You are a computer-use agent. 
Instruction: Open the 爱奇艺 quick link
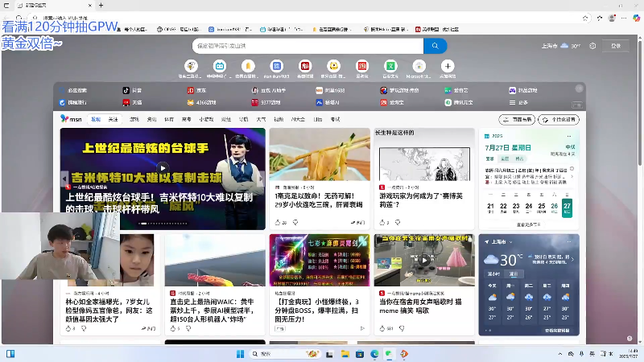pos(456,90)
